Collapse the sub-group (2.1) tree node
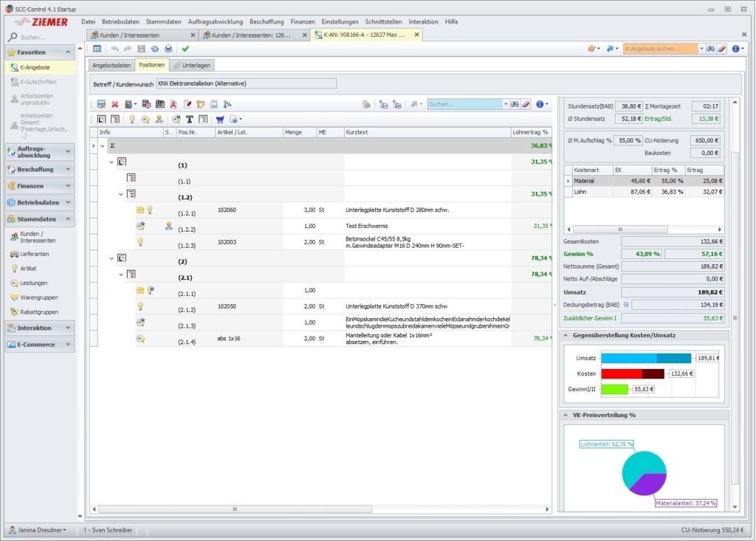Viewport: 756px width, 541px height. [x=122, y=275]
